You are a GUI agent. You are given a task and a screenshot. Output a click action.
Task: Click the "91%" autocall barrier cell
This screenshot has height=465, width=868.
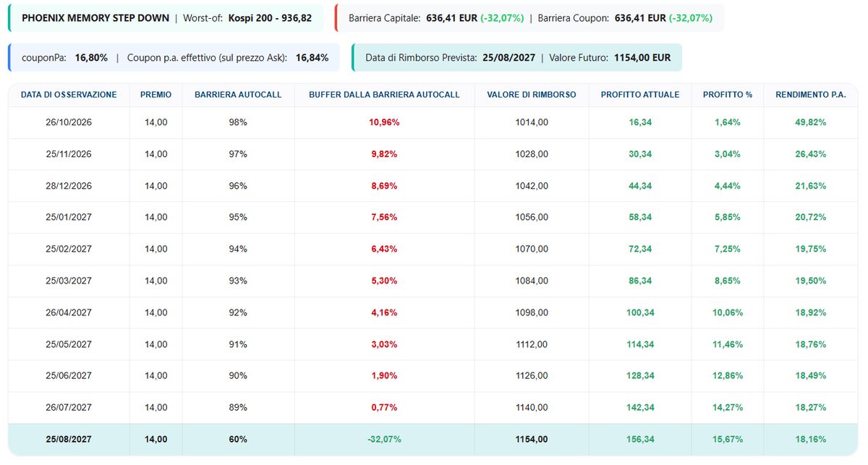(x=238, y=344)
